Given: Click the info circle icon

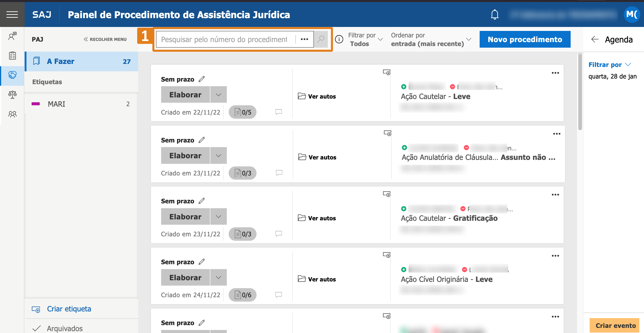Looking at the screenshot, I should (x=339, y=39).
